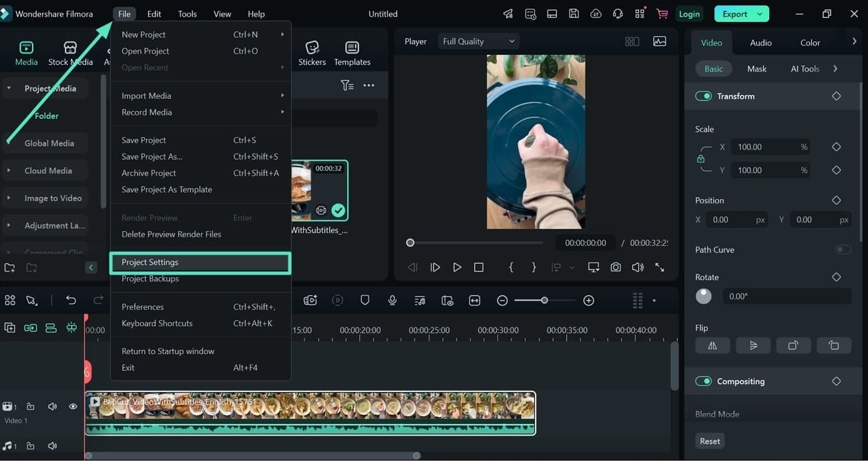Viewport: 868px width, 461px height.
Task: Click the snapshot camera icon in player
Action: point(616,267)
